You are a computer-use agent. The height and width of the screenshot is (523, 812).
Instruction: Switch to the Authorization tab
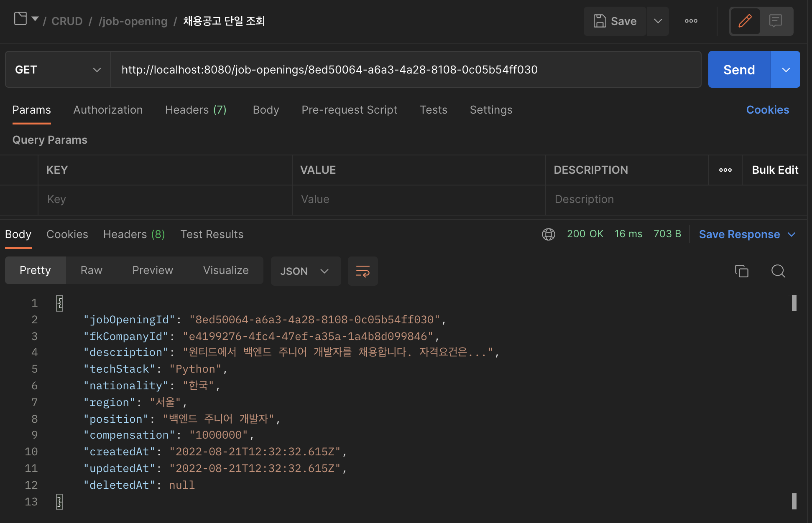coord(108,110)
